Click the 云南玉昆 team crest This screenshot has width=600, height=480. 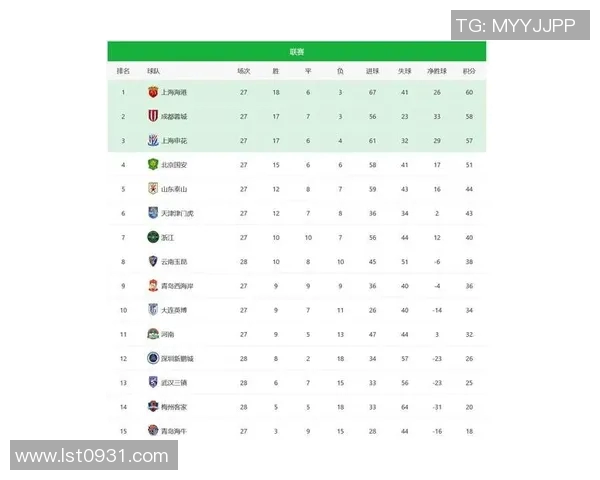click(x=152, y=262)
